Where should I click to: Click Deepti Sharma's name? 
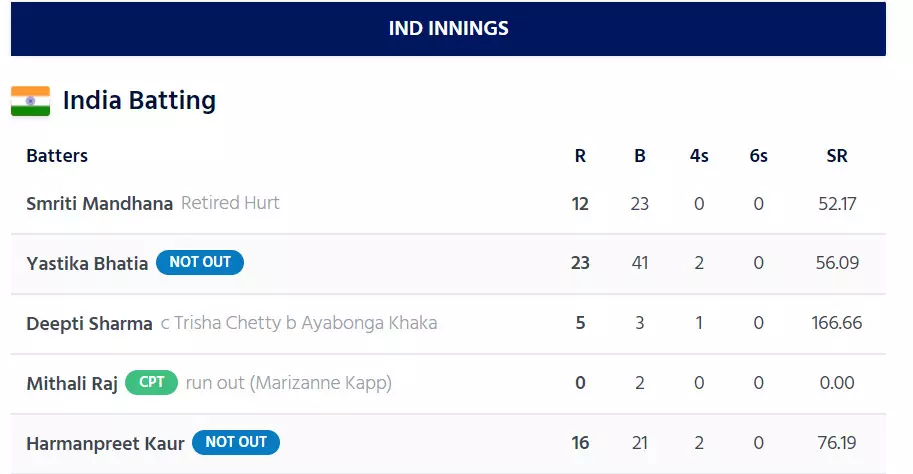tap(89, 323)
